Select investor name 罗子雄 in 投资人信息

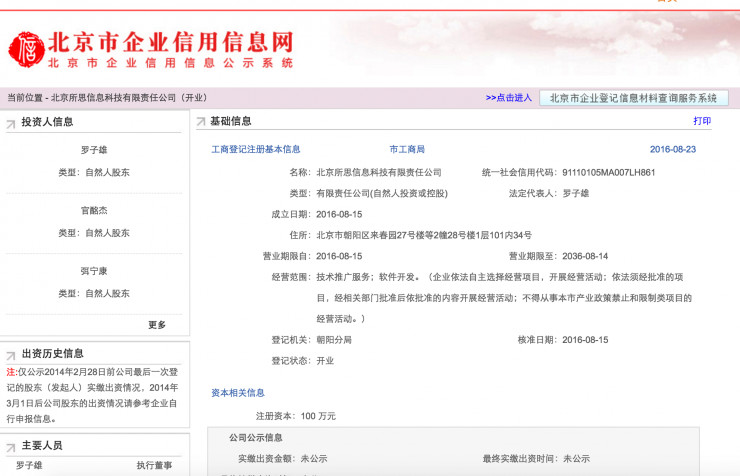(x=94, y=150)
